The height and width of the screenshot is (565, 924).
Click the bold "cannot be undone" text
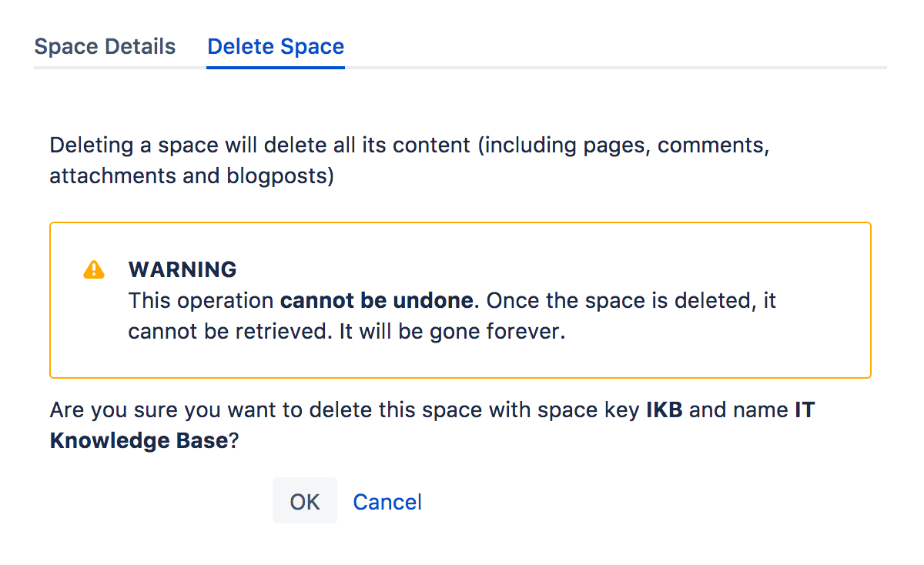pos(376,300)
